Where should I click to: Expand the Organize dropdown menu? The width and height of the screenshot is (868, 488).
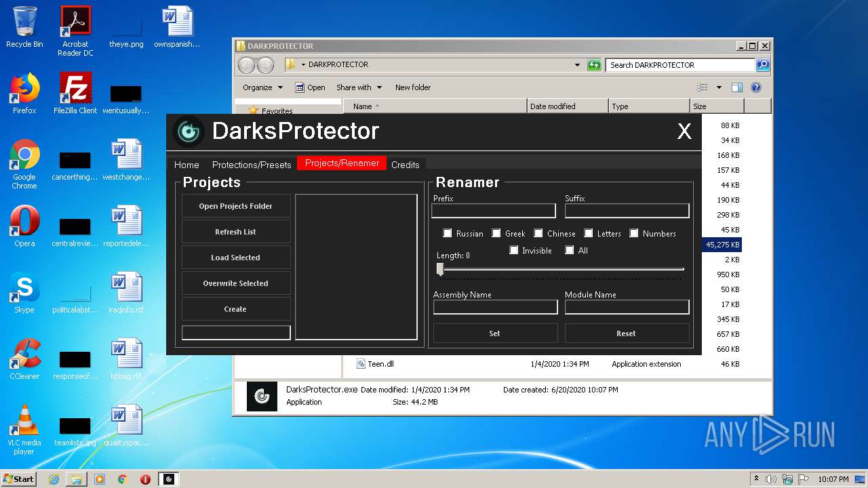(x=262, y=87)
